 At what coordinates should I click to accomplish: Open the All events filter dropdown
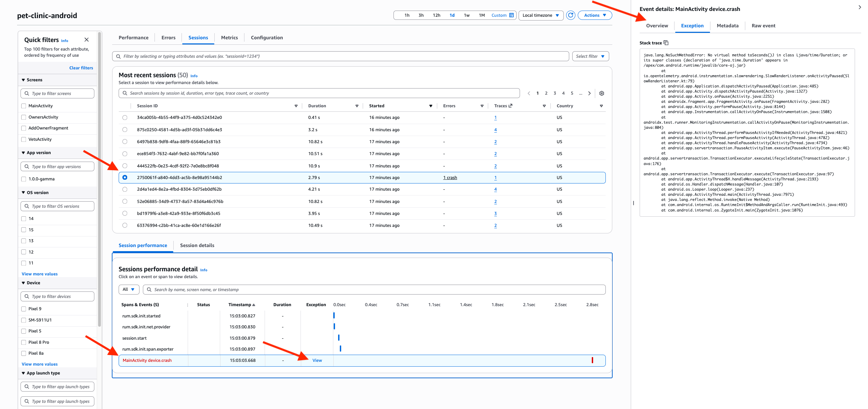(x=129, y=289)
